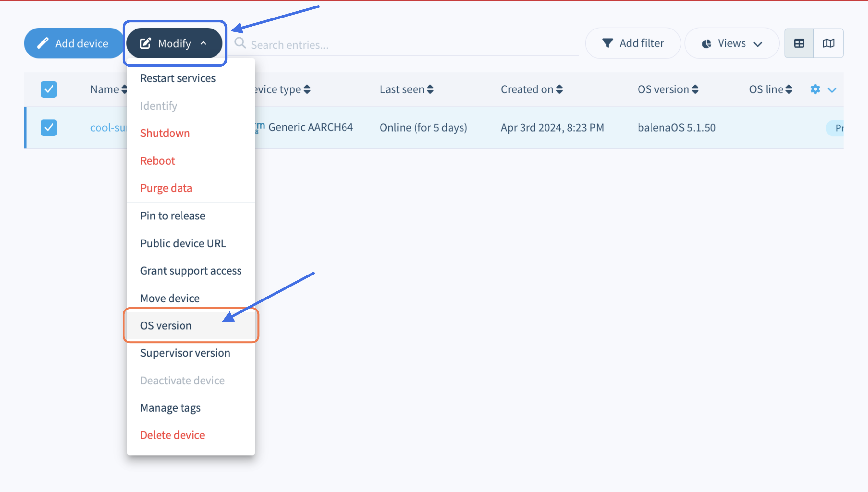
Task: Select OS version from Modify menu
Action: pyautogui.click(x=166, y=325)
